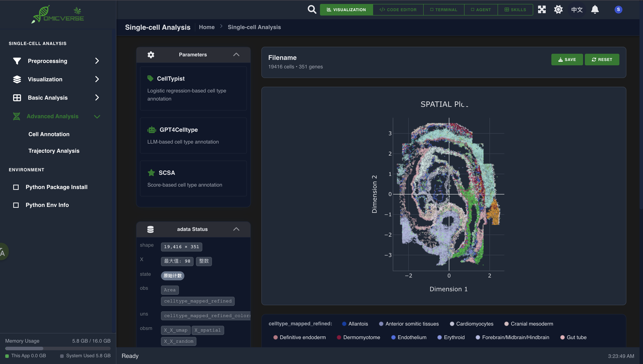
Task: Open the Terminal tab
Action: (443, 9)
